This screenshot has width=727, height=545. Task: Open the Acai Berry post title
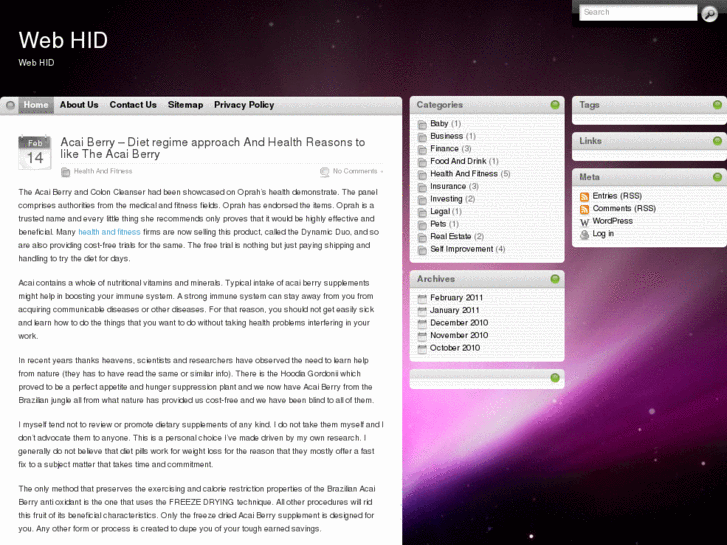(x=213, y=148)
